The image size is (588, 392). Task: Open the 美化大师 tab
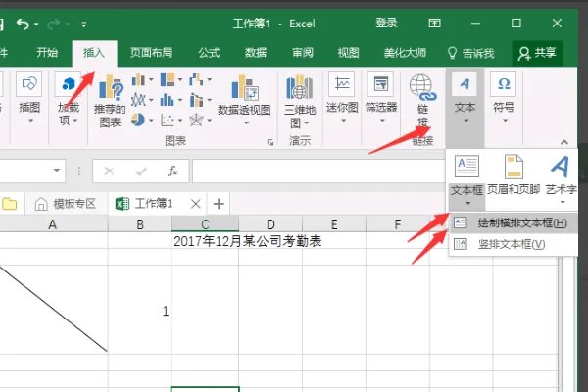click(405, 53)
